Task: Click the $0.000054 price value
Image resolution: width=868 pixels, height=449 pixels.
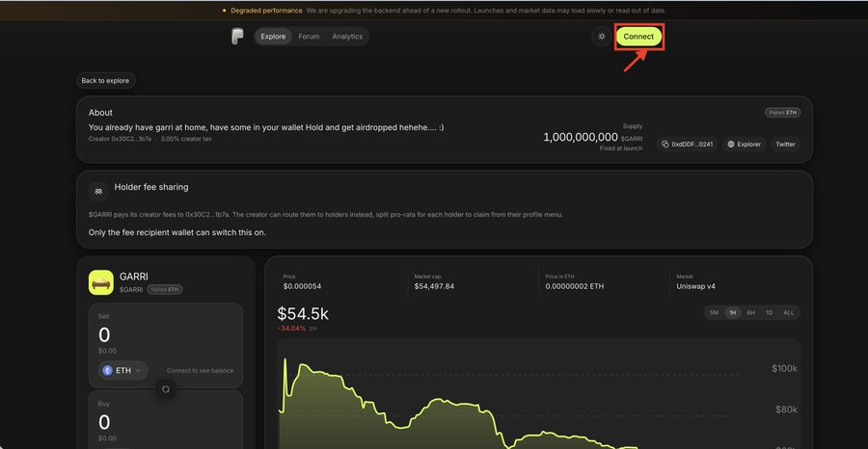Action: [302, 286]
